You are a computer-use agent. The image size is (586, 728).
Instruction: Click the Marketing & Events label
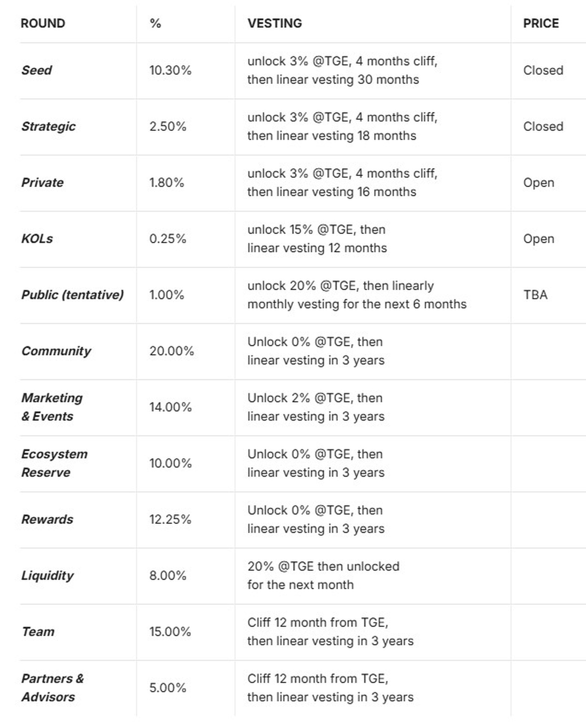[x=52, y=407]
